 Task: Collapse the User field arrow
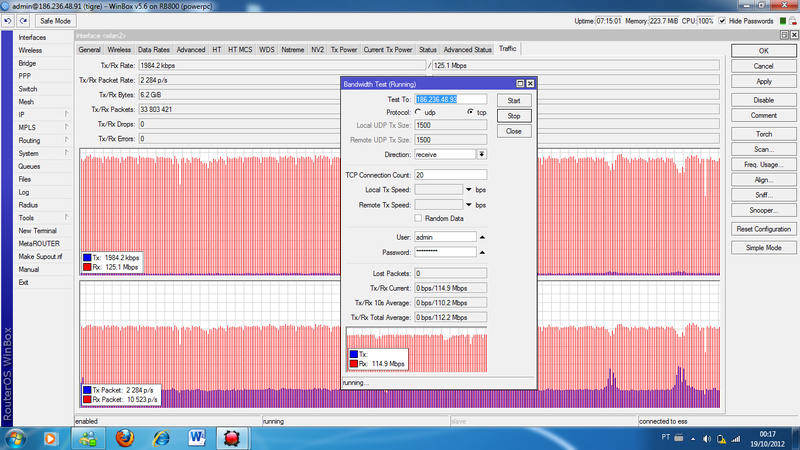tap(482, 237)
